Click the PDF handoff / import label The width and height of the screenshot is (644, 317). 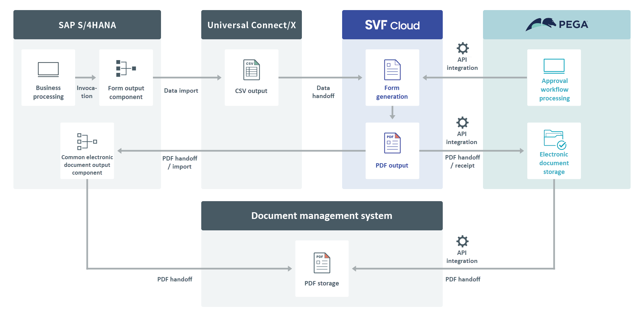180,163
